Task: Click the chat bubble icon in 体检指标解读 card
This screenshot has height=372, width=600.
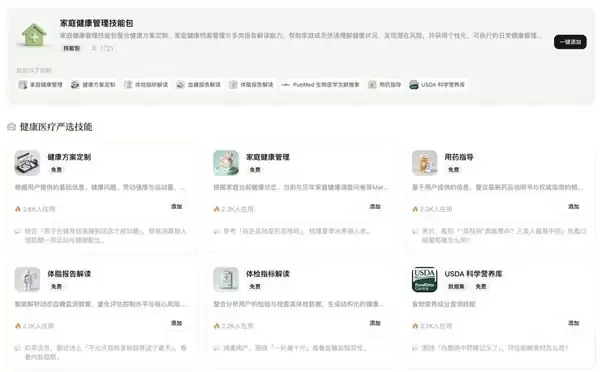Action: tap(217, 348)
